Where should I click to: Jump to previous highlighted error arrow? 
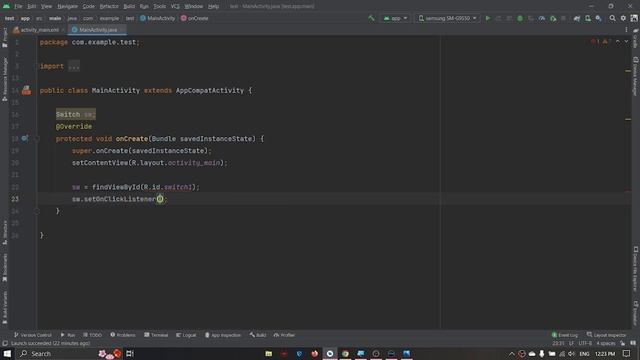pyautogui.click(x=618, y=42)
